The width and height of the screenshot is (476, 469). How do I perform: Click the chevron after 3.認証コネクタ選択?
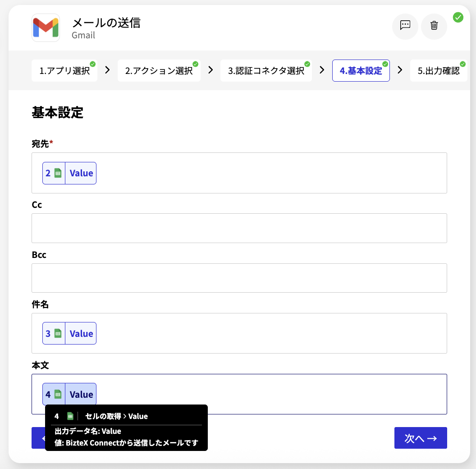(322, 70)
